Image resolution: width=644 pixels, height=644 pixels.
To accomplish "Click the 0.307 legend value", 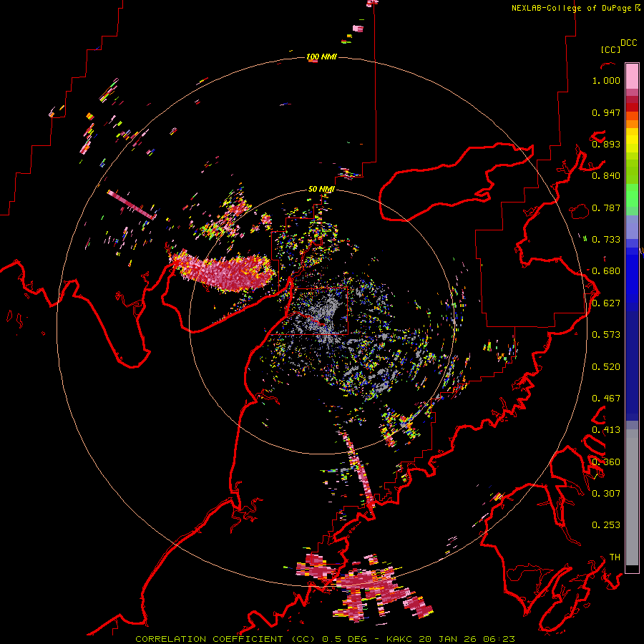I will (606, 493).
